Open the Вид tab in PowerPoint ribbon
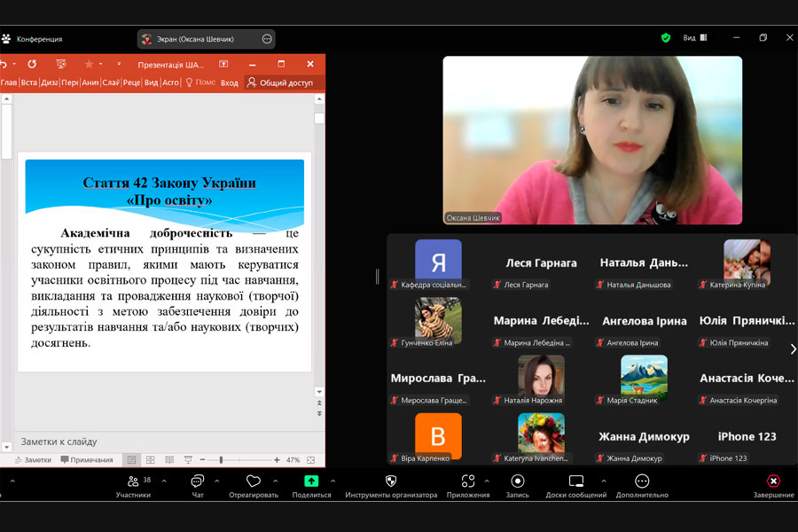 coord(152,82)
